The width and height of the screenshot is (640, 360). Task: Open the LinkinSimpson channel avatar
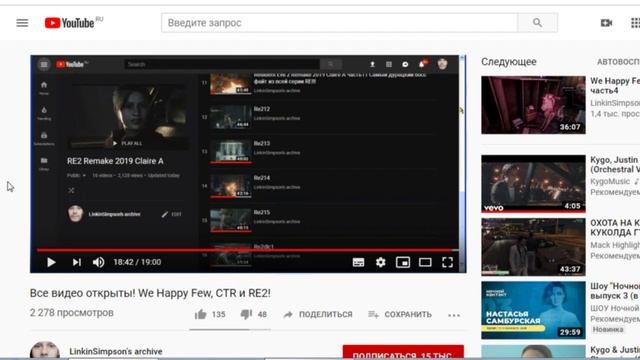(x=45, y=351)
